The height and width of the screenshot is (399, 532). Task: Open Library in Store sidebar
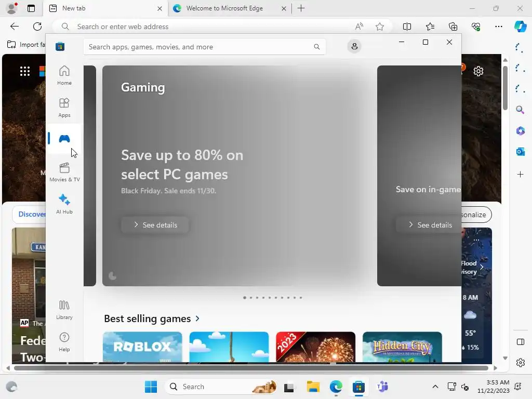point(64,310)
